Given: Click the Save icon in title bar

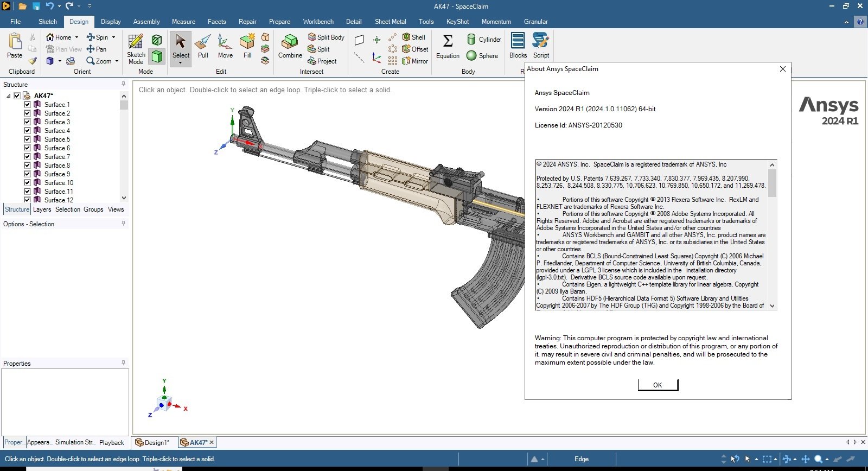Looking at the screenshot, I should point(36,7).
